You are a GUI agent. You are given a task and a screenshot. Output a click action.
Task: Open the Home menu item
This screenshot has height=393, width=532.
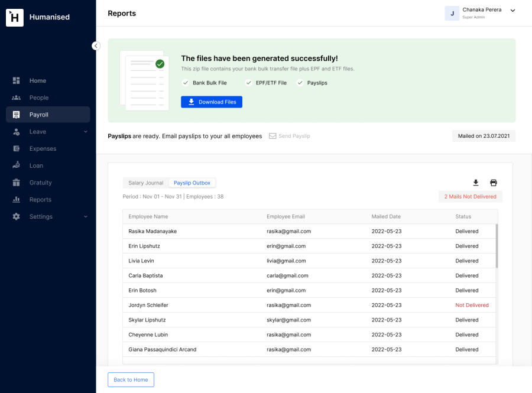48,81
